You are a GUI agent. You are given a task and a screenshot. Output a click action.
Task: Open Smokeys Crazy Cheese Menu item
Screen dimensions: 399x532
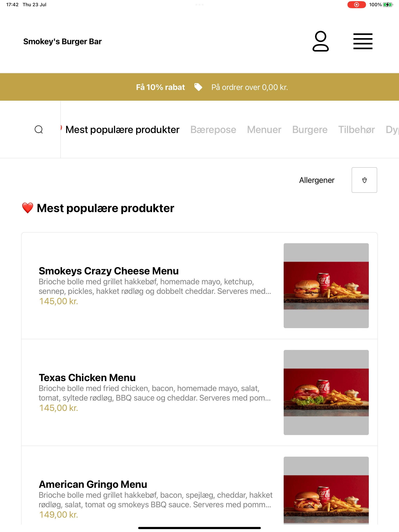pos(199,286)
